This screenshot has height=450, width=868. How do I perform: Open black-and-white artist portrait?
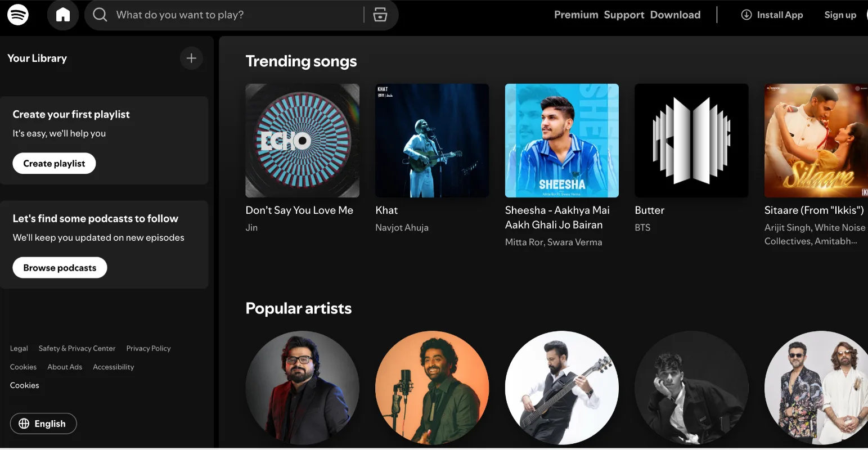(691, 388)
